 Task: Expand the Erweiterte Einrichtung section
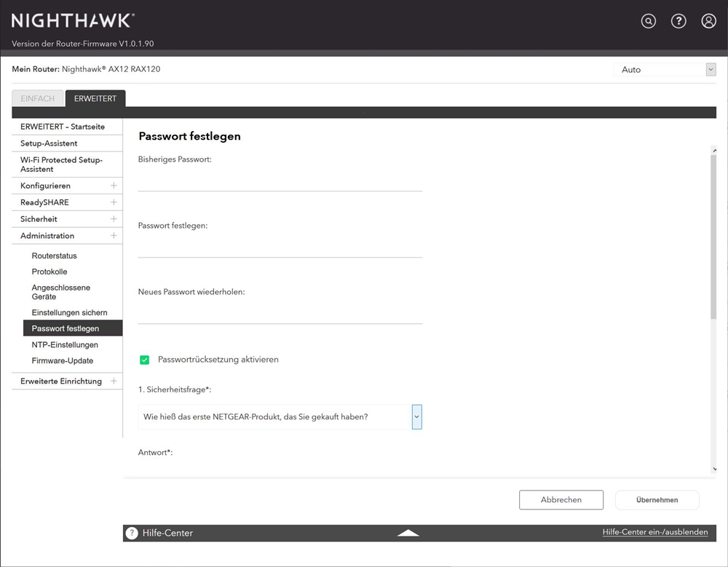[114, 381]
